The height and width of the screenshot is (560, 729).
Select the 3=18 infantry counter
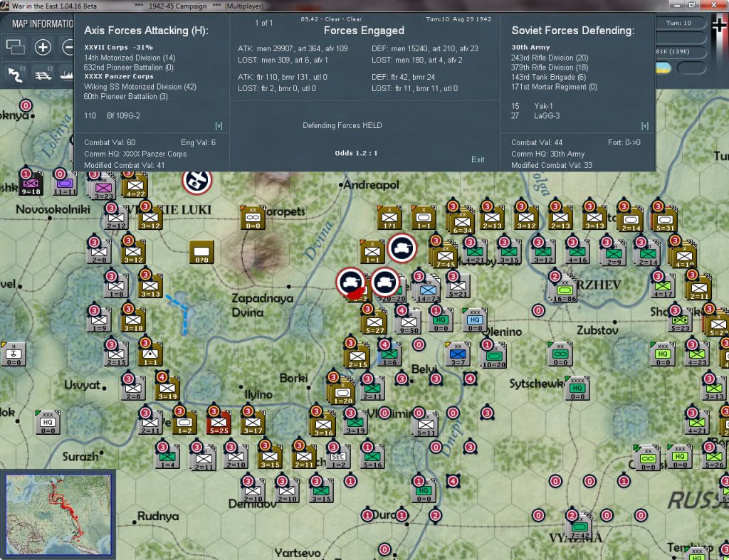pyautogui.click(x=133, y=319)
